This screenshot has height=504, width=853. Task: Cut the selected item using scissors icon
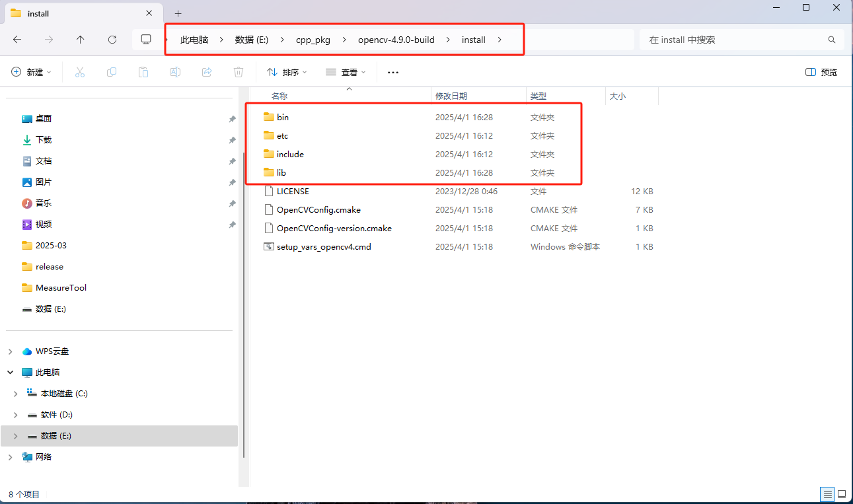[x=79, y=72]
